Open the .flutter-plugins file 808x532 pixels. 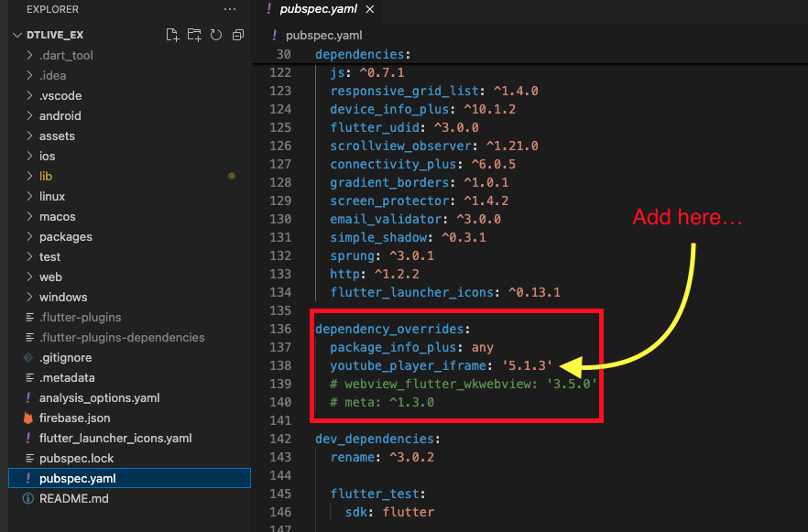click(x=80, y=317)
